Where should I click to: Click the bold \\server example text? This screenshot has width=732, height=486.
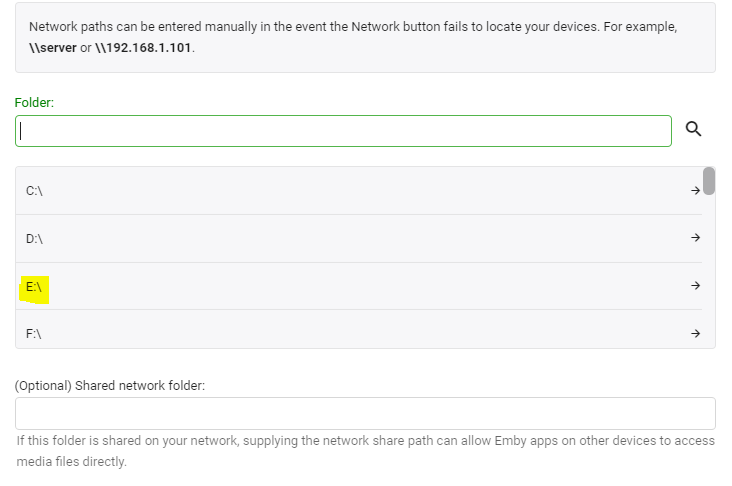coord(53,47)
